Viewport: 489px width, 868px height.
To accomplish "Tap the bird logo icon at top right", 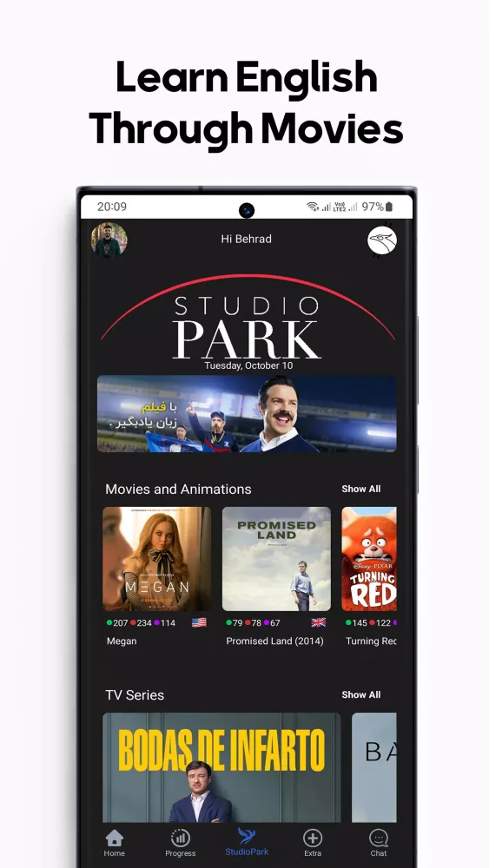I will [x=382, y=240].
